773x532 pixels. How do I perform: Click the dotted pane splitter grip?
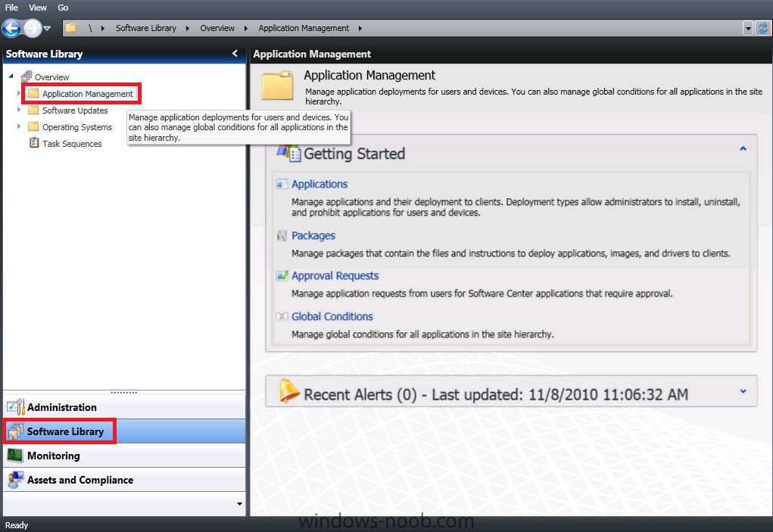pos(123,392)
